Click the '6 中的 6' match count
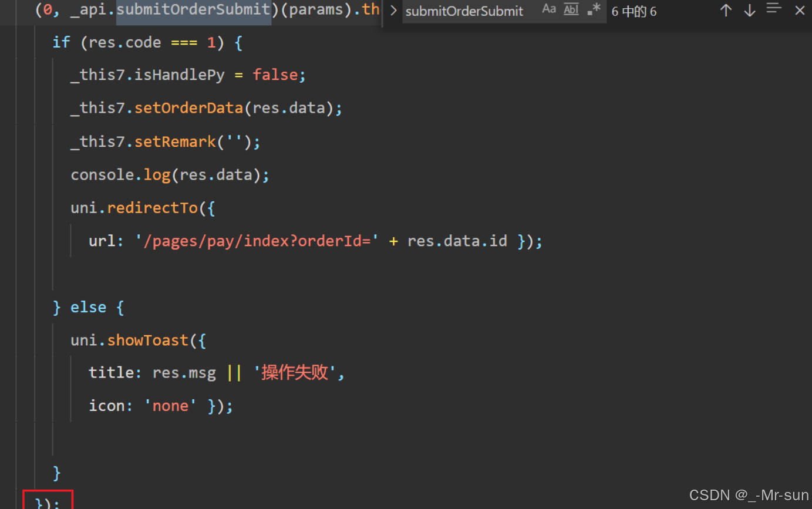 point(634,12)
